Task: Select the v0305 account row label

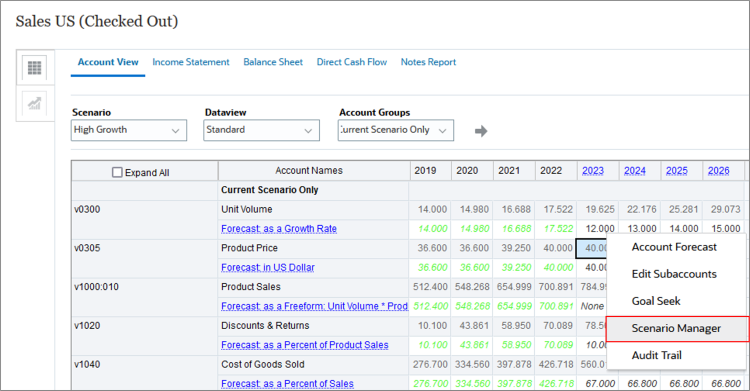Action: [x=87, y=248]
